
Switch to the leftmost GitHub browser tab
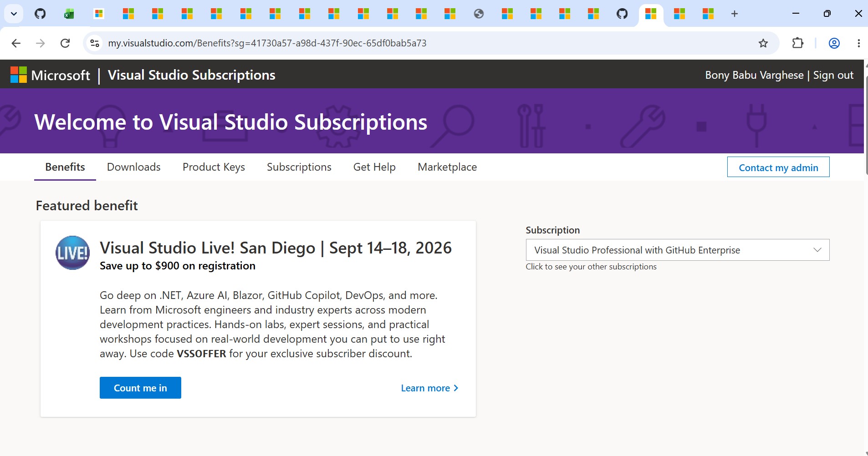click(x=40, y=14)
